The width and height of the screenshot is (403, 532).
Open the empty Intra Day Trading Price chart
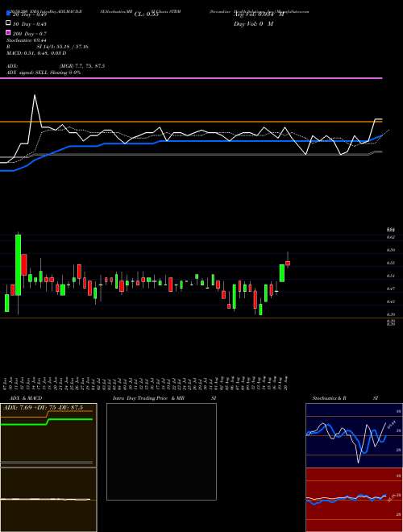(x=161, y=451)
